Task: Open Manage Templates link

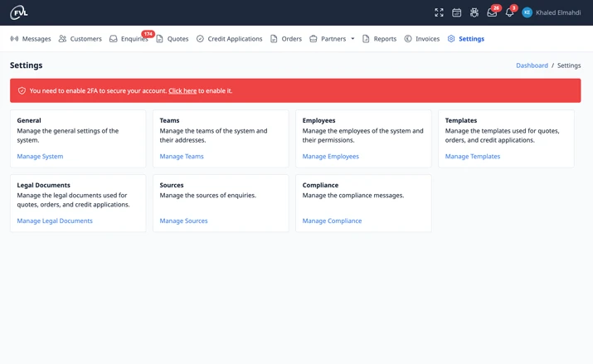Action: pos(473,157)
